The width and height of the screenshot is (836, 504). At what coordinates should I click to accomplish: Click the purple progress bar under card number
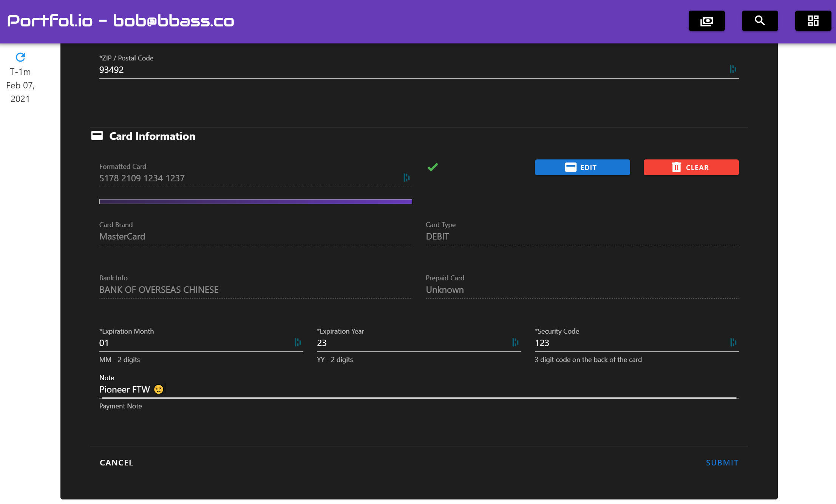click(255, 201)
